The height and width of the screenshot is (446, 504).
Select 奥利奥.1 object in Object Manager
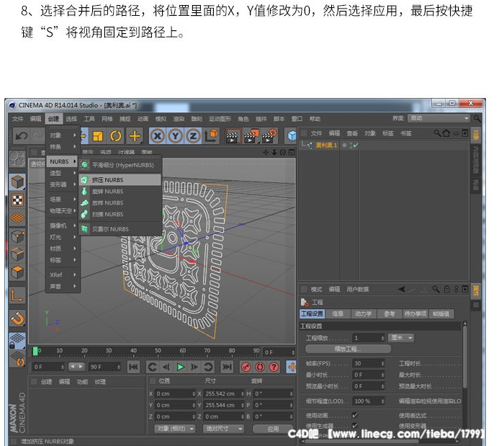tap(326, 146)
